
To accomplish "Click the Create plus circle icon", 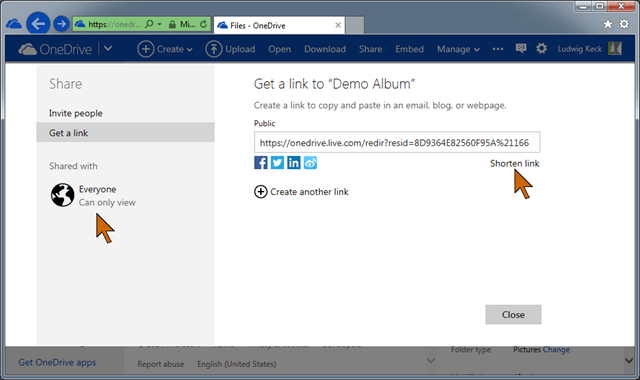I will coord(146,49).
